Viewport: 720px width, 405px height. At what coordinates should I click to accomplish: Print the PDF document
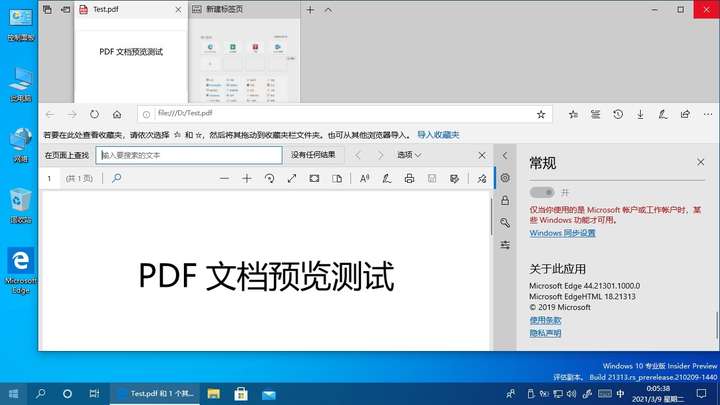[x=409, y=178]
